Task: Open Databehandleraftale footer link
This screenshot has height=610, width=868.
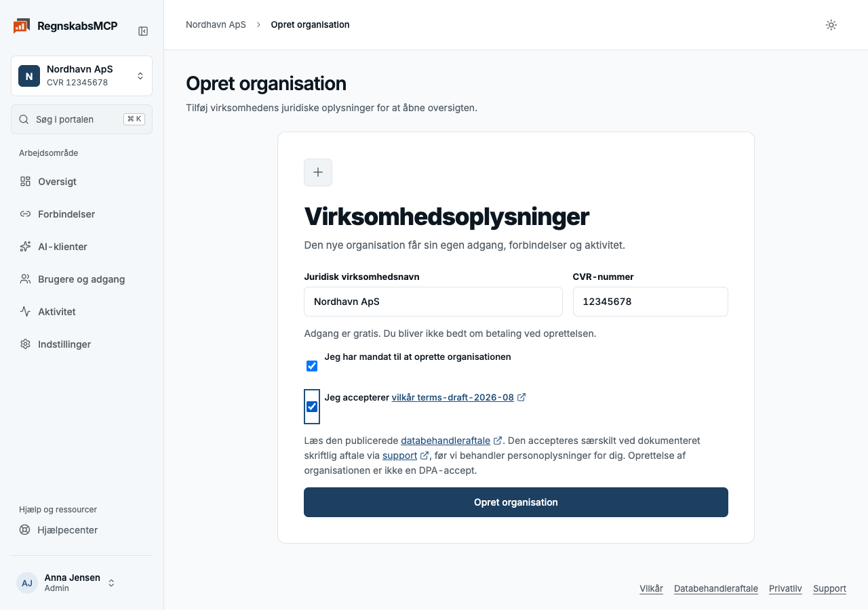Action: click(716, 589)
